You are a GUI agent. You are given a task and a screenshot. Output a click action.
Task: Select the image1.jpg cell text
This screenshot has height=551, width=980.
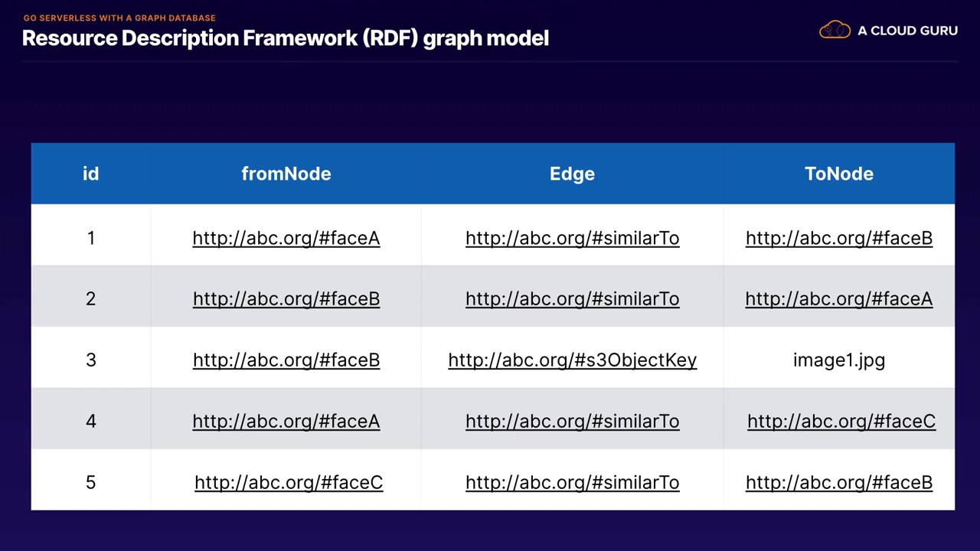(838, 360)
